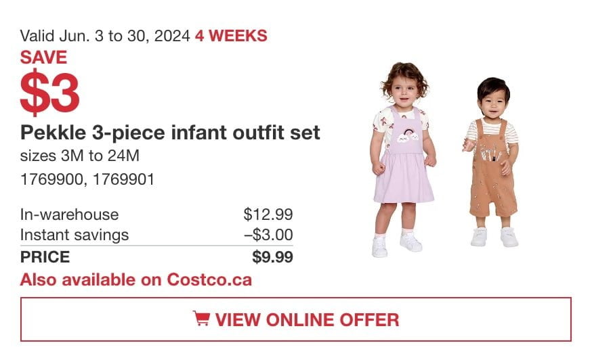Click the sizes 3M to 24M text
Viewport: 592px width, 364px height.
point(80,156)
